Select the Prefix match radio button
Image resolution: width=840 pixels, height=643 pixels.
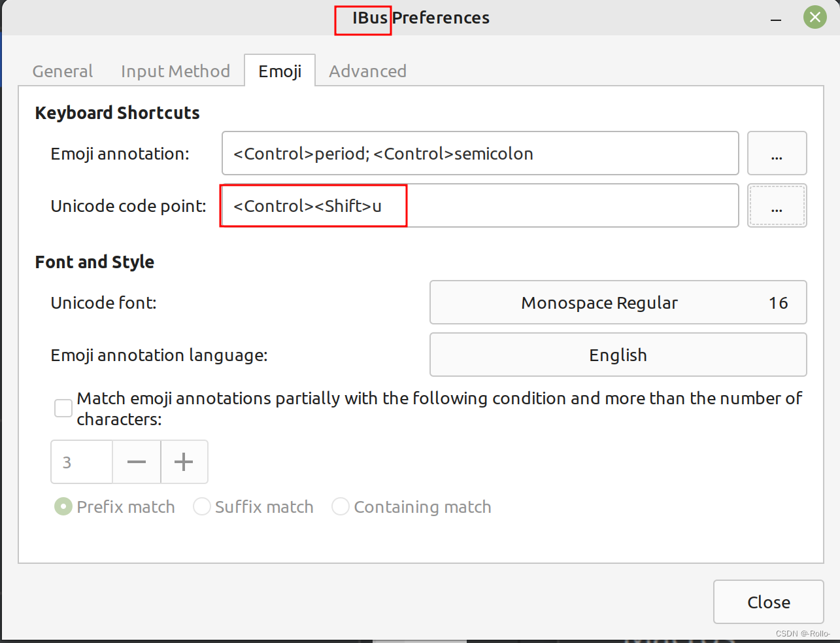[x=63, y=506]
